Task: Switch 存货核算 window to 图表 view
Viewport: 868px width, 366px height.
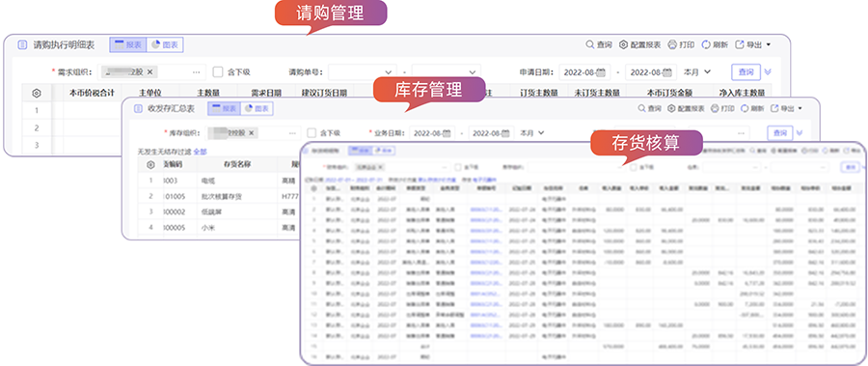Action: [x=384, y=151]
